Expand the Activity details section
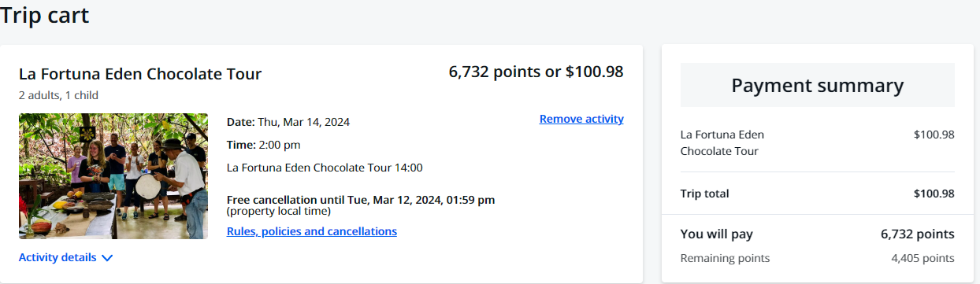 pos(66,257)
